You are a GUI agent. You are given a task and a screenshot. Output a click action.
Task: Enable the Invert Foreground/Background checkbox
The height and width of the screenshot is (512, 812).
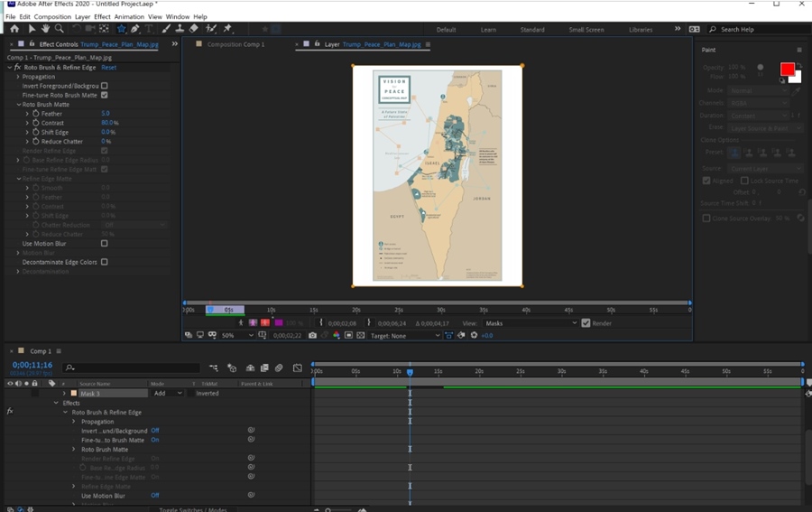pyautogui.click(x=105, y=86)
